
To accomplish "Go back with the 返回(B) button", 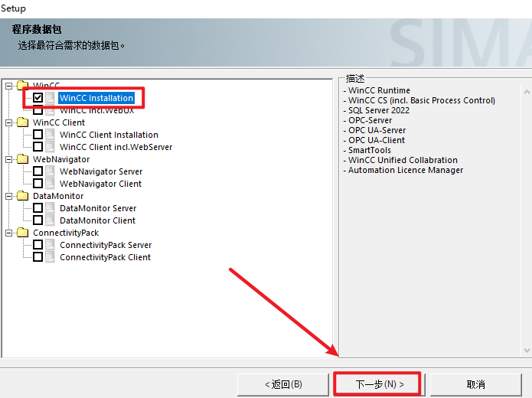I will [283, 383].
